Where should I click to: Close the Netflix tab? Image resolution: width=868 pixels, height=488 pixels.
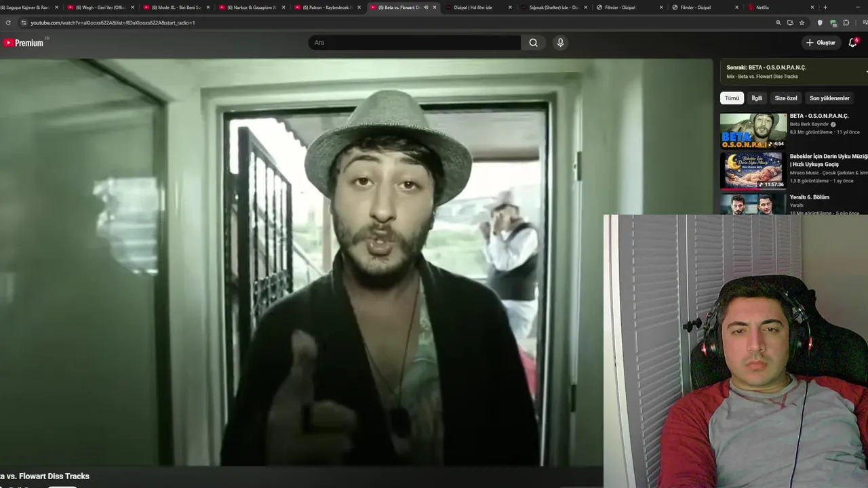click(x=812, y=7)
